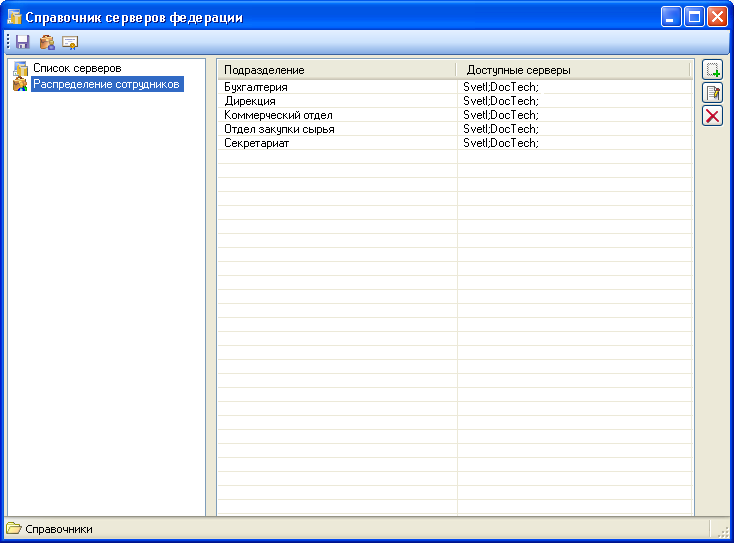This screenshot has width=734, height=543.
Task: Click the servers cell for Коммерческий отдел
Action: tap(574, 115)
